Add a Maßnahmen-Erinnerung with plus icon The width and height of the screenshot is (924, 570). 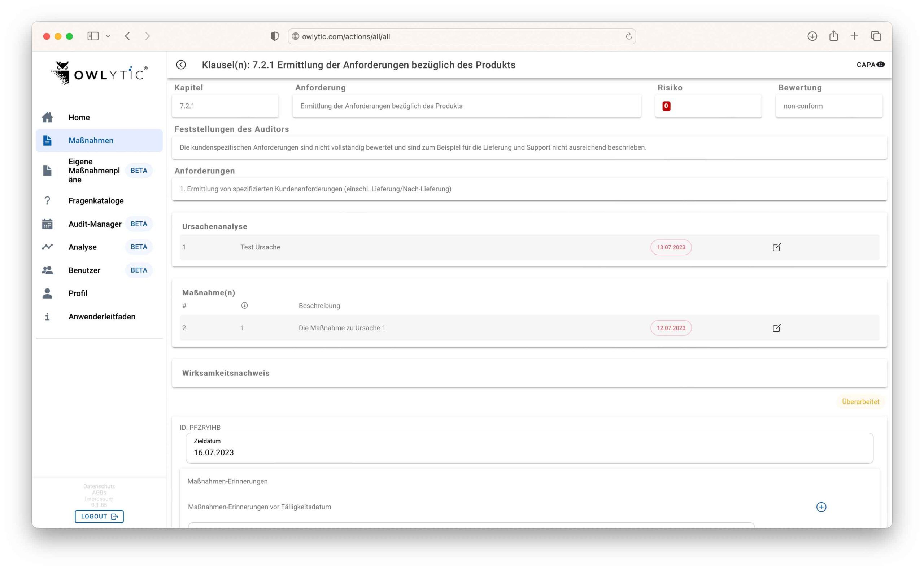(821, 507)
